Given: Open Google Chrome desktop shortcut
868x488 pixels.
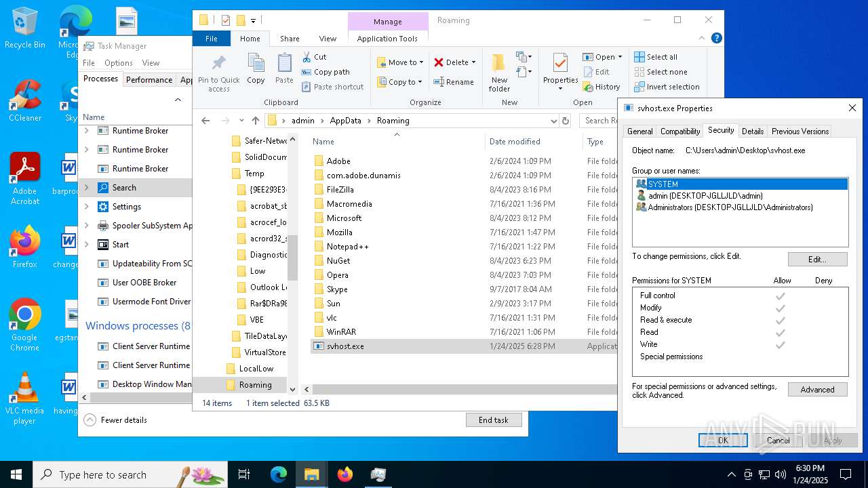Looking at the screenshot, I should (x=25, y=325).
